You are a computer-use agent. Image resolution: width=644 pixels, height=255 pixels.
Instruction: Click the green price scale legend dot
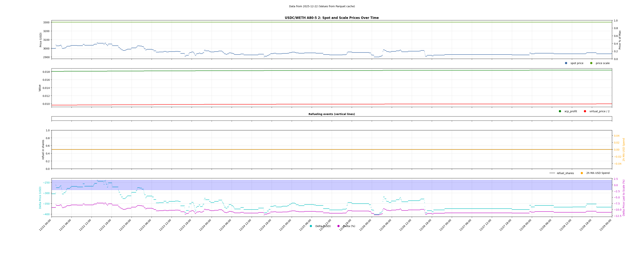coord(591,63)
